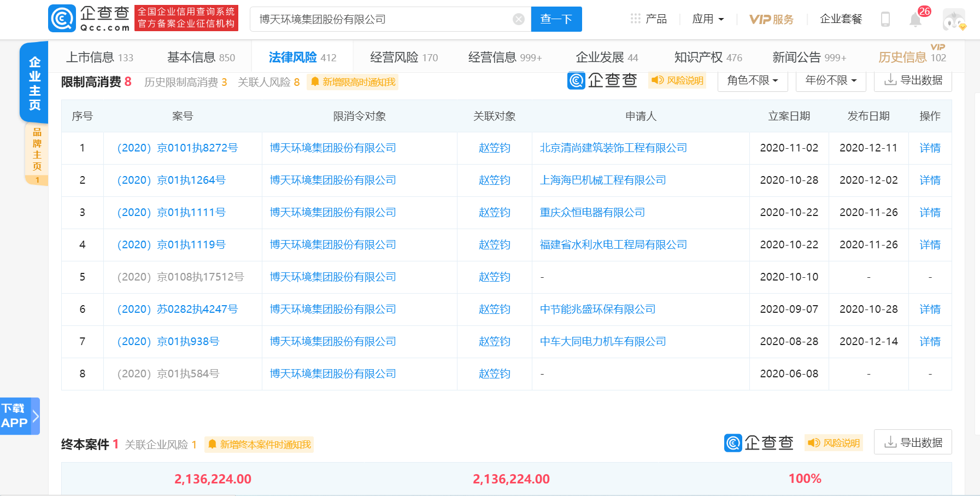This screenshot has height=496, width=980.
Task: Clear the search box with the X icon
Action: click(x=519, y=20)
